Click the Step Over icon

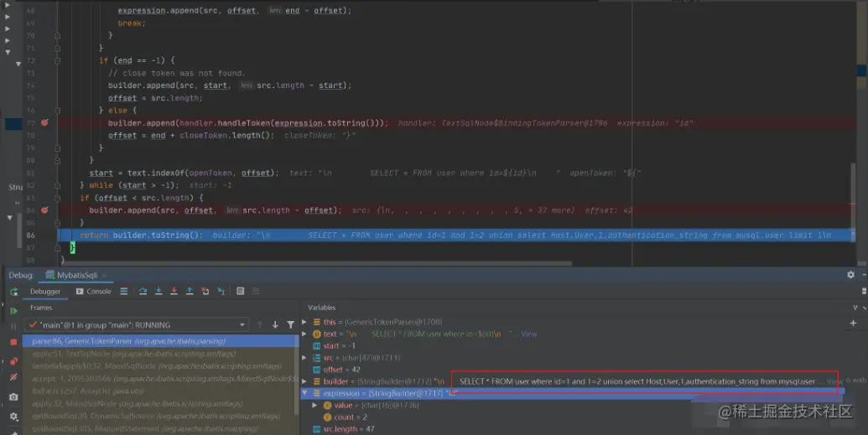143,291
